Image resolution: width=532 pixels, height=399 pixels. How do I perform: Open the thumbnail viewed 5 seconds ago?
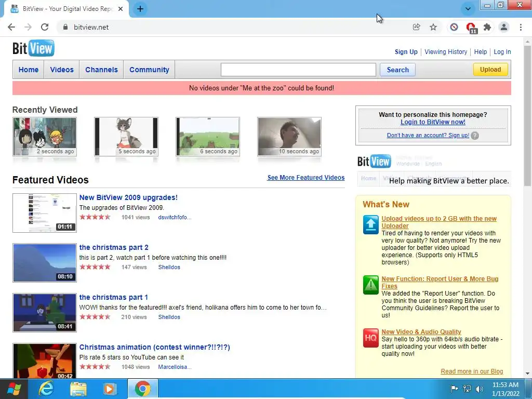pyautogui.click(x=126, y=137)
